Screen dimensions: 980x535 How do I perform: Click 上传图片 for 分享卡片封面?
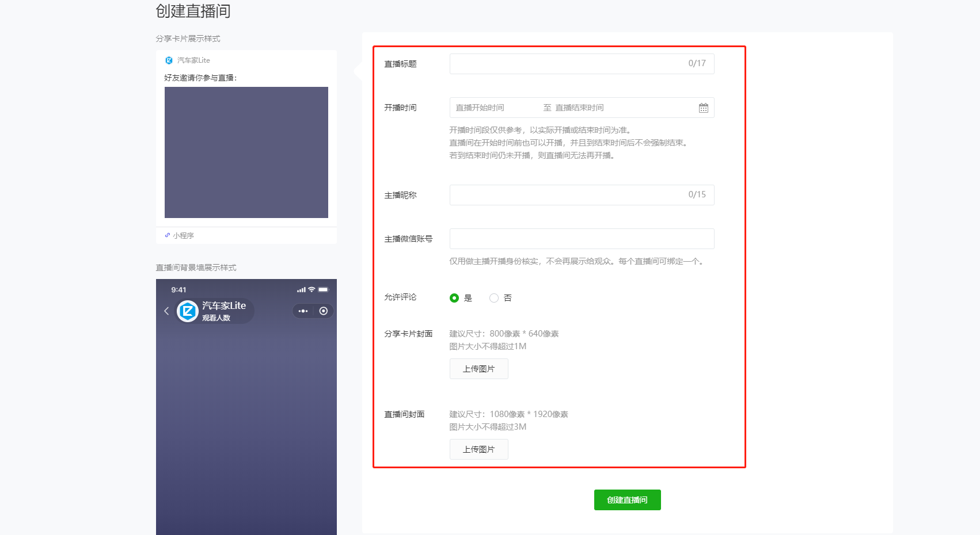pos(478,369)
